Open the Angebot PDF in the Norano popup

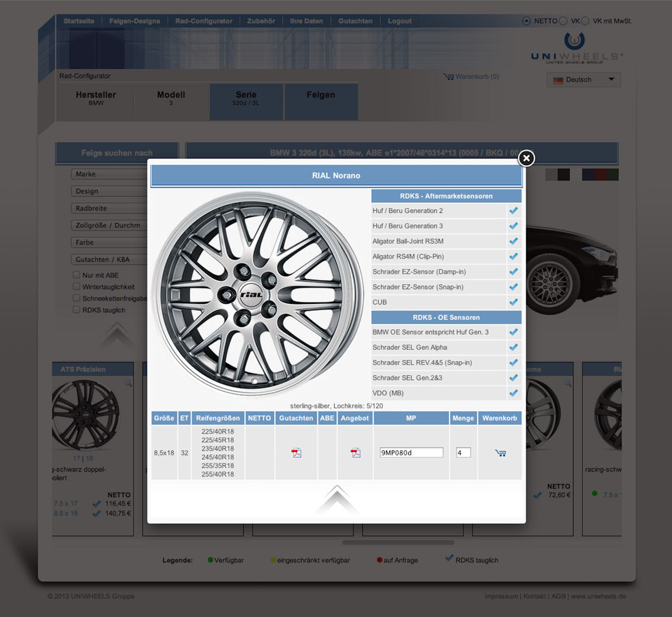(x=355, y=452)
